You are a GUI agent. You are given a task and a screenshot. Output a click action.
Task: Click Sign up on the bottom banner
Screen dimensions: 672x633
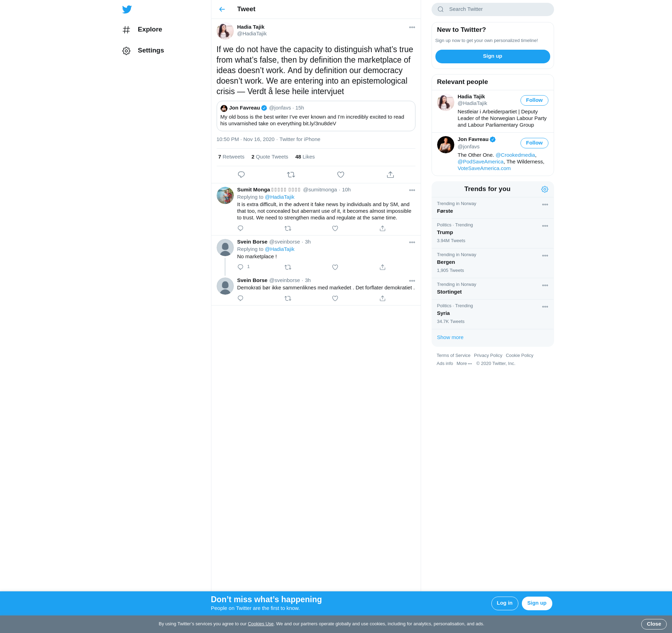point(537,603)
